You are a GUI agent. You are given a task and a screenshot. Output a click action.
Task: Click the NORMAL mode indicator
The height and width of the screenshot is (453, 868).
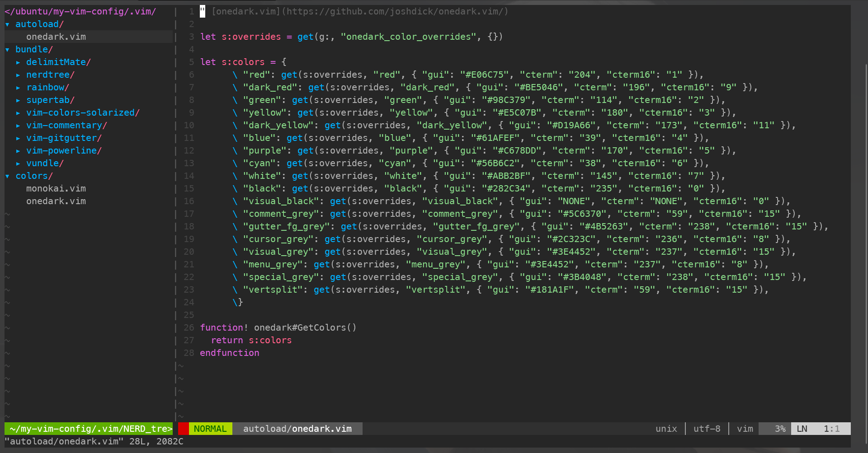tap(210, 429)
